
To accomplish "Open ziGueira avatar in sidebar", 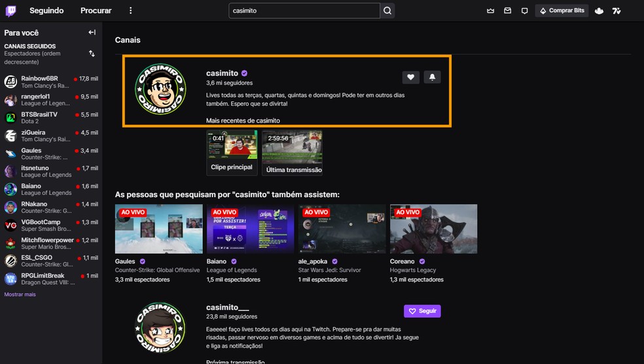I will [x=10, y=136].
